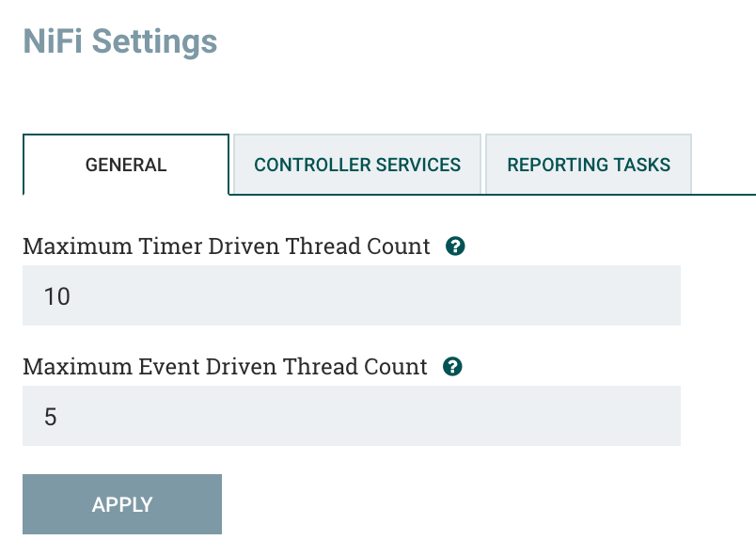Place cursor on the value 10
The height and width of the screenshot is (540, 756).
click(57, 296)
